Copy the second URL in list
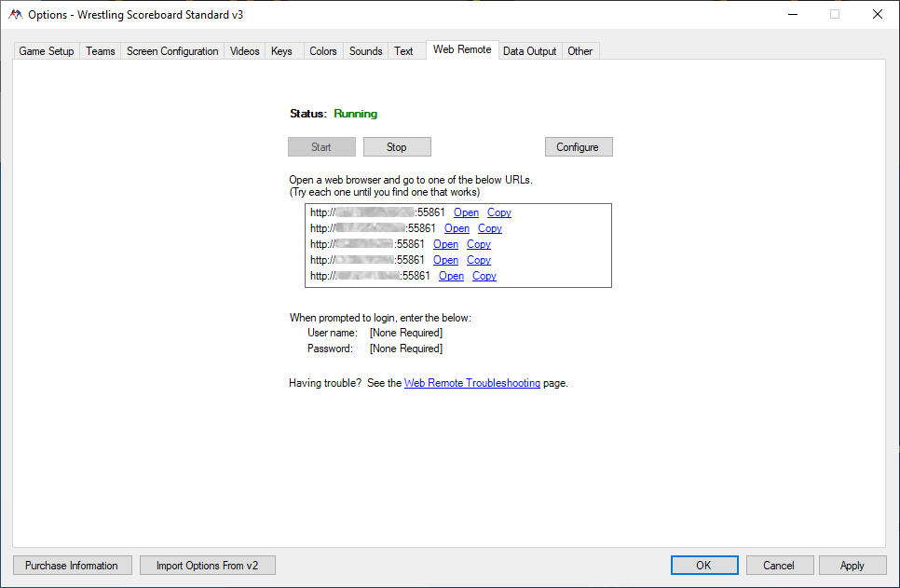The width and height of the screenshot is (900, 588). [490, 228]
